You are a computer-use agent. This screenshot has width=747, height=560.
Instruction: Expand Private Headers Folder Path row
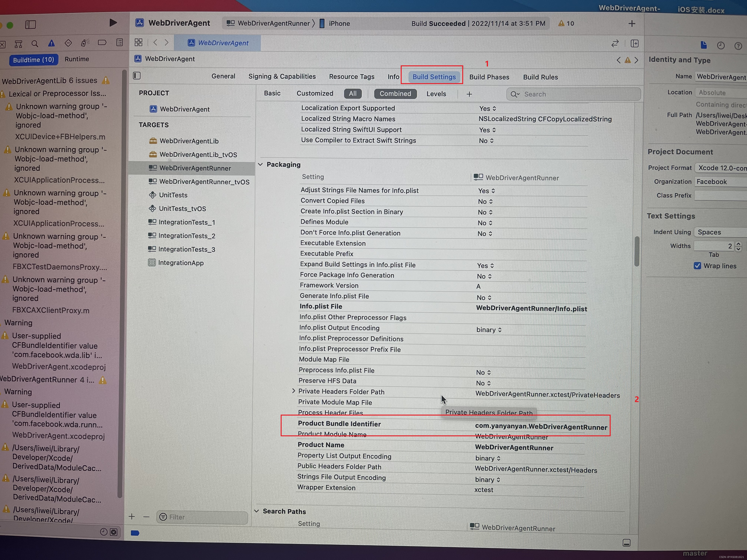pos(293,391)
